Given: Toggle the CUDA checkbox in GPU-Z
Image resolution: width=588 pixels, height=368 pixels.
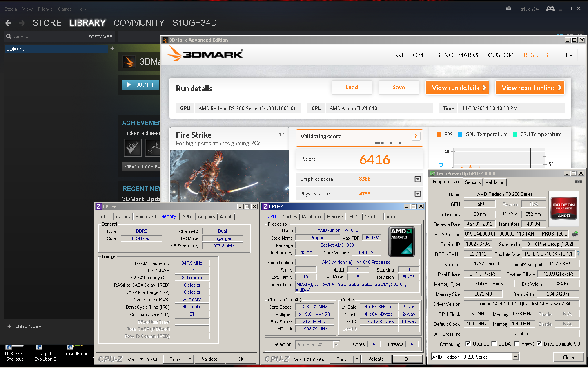Looking at the screenshot, I should pos(494,344).
